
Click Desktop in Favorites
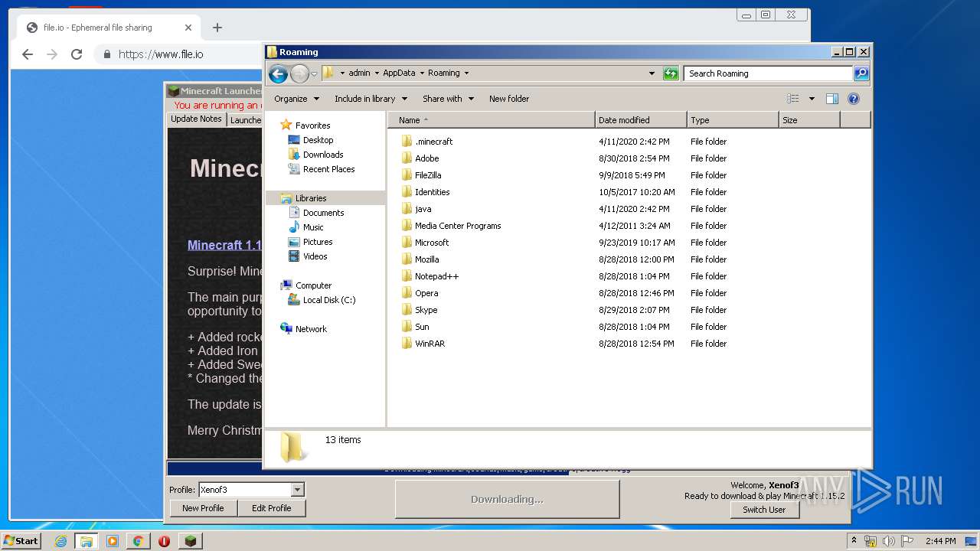[x=318, y=140]
